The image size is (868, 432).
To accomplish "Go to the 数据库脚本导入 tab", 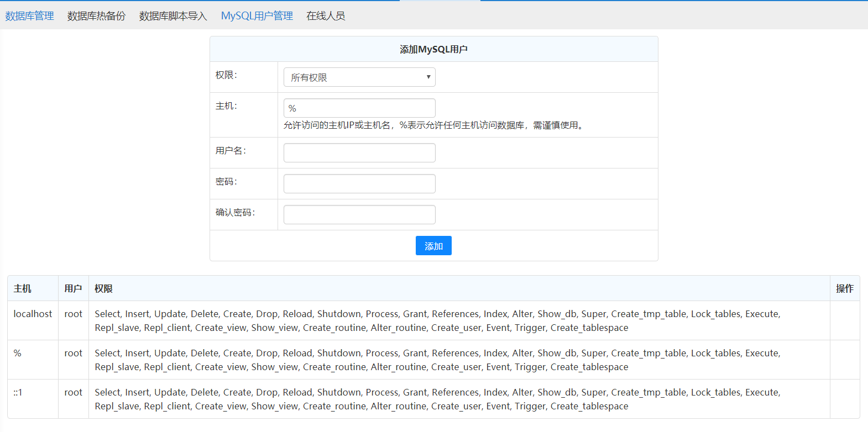I will point(173,16).
